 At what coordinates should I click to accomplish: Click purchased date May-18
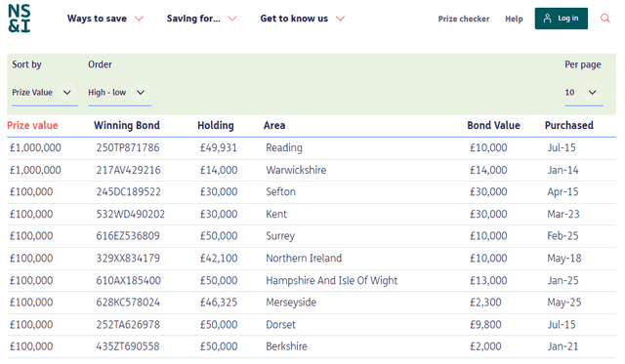tap(564, 259)
